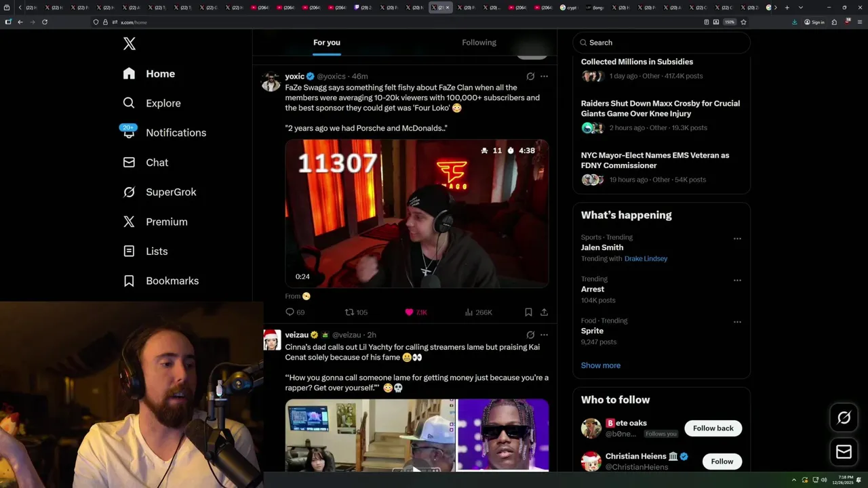
Task: Open the browser downloads icon
Action: click(794, 22)
